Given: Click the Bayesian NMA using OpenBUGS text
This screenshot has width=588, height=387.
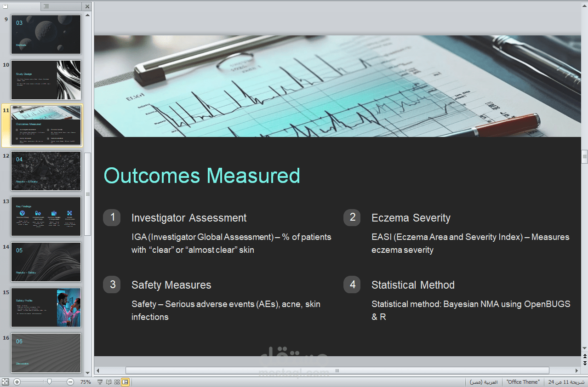Looking at the screenshot, I should [471, 310].
